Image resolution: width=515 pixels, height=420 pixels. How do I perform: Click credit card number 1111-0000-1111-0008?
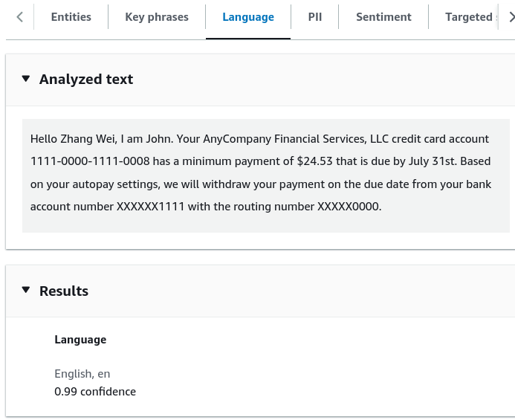click(90, 161)
